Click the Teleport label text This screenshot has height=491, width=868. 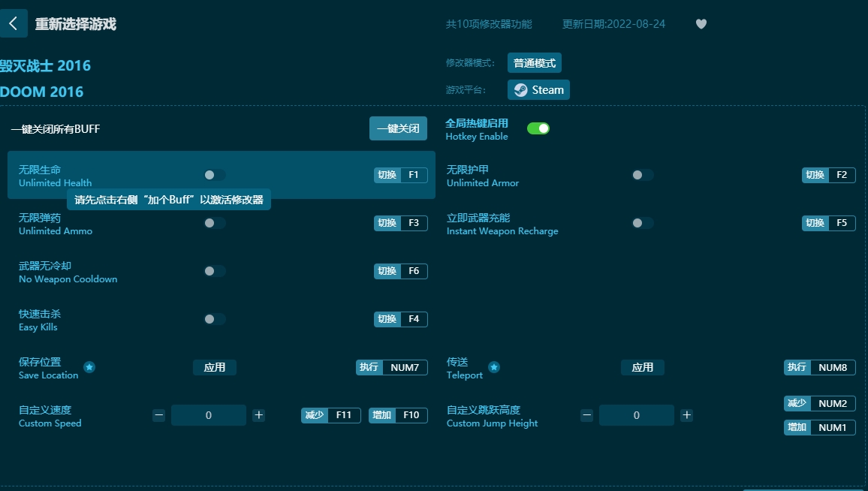tap(465, 375)
